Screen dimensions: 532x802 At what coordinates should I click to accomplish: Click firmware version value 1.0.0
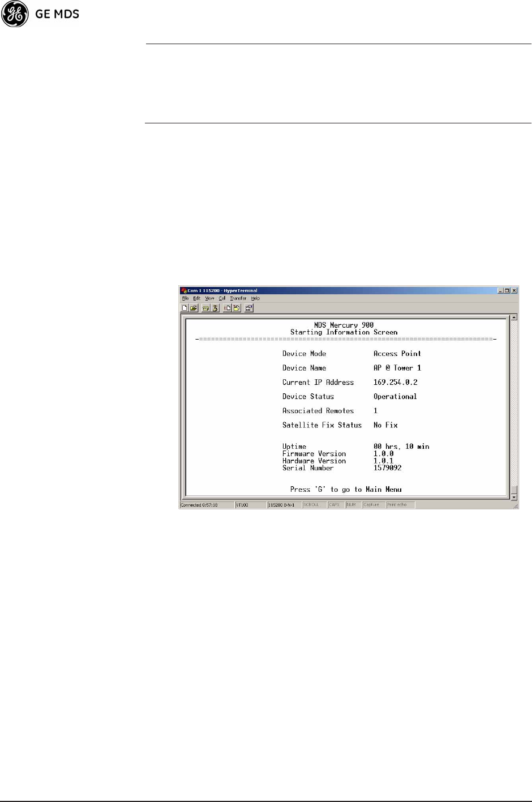click(x=384, y=454)
